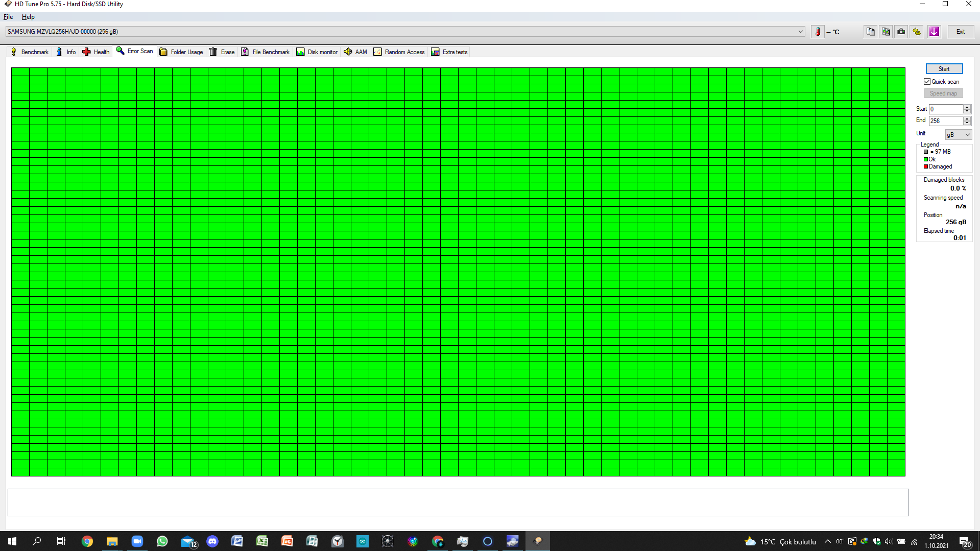Open File Explorer from the taskbar

[x=112, y=541]
